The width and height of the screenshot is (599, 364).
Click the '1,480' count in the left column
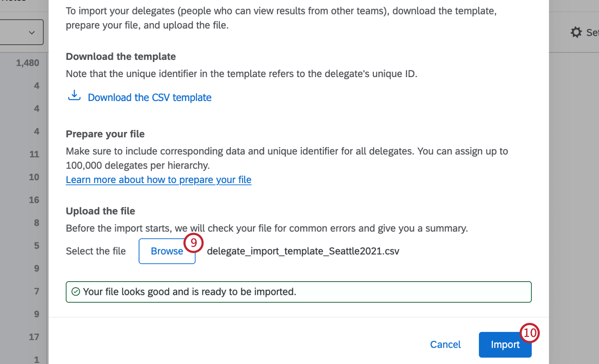point(27,63)
